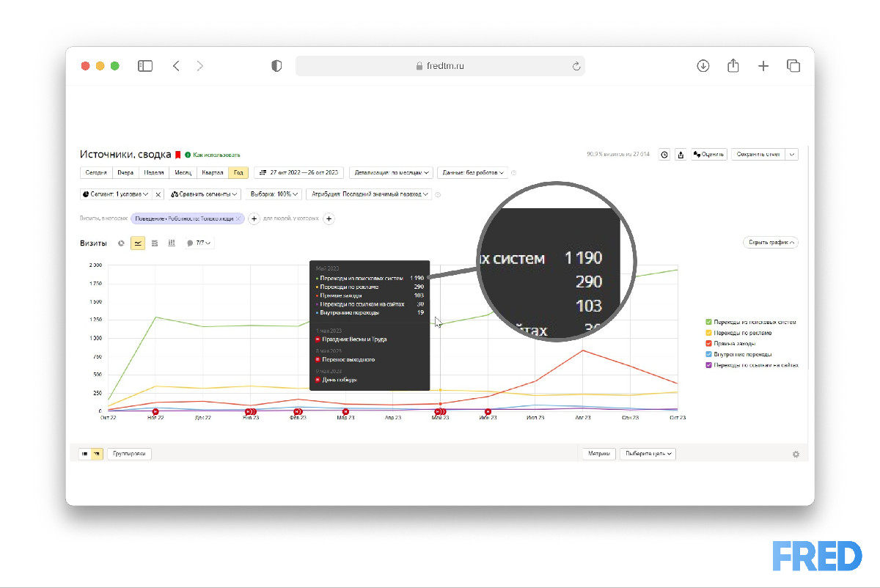Click the red bookmark next to Источники, сводка
This screenshot has height=588, width=880.
click(x=177, y=155)
